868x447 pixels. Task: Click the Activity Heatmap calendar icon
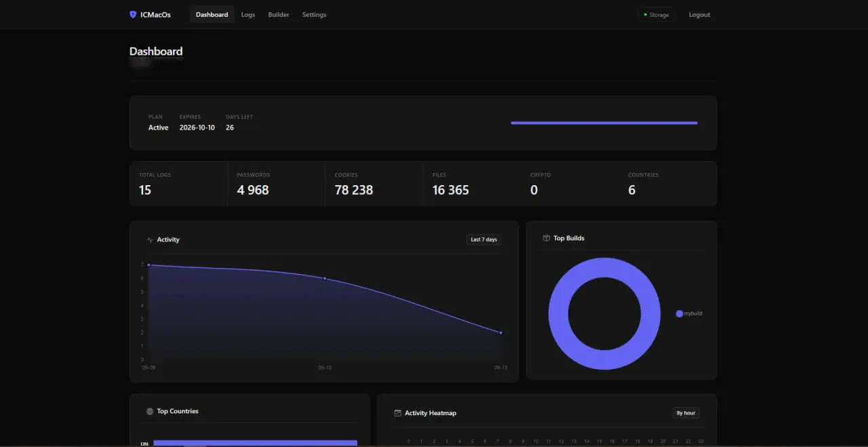coord(398,412)
